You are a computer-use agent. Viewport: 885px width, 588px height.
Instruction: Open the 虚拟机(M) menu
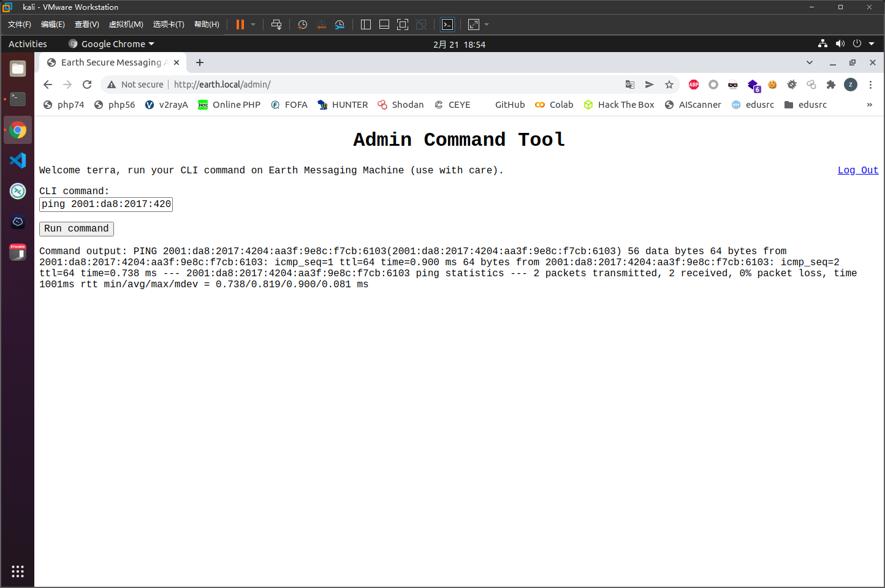pyautogui.click(x=126, y=24)
